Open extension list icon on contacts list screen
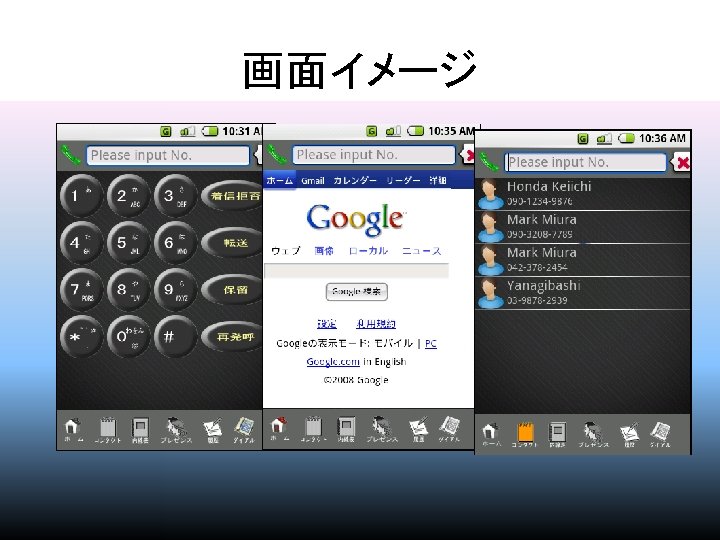Image resolution: width=720 pixels, height=540 pixels. coord(557,435)
